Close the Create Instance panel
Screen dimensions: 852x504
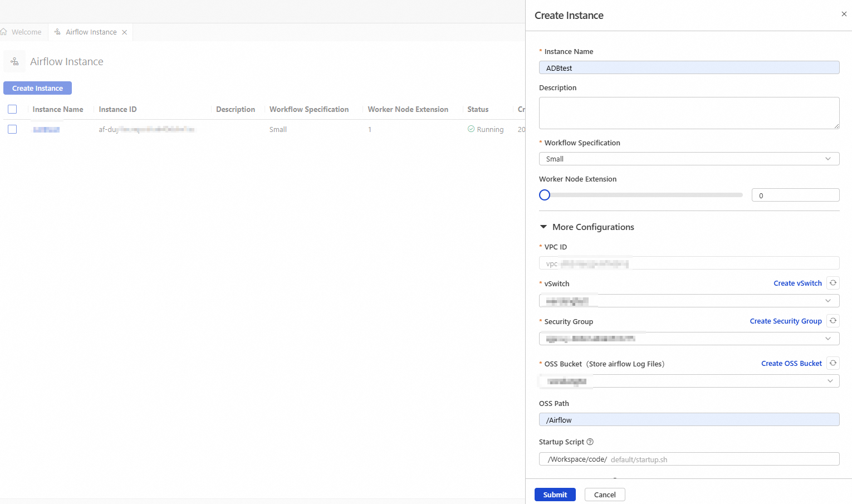(x=844, y=14)
